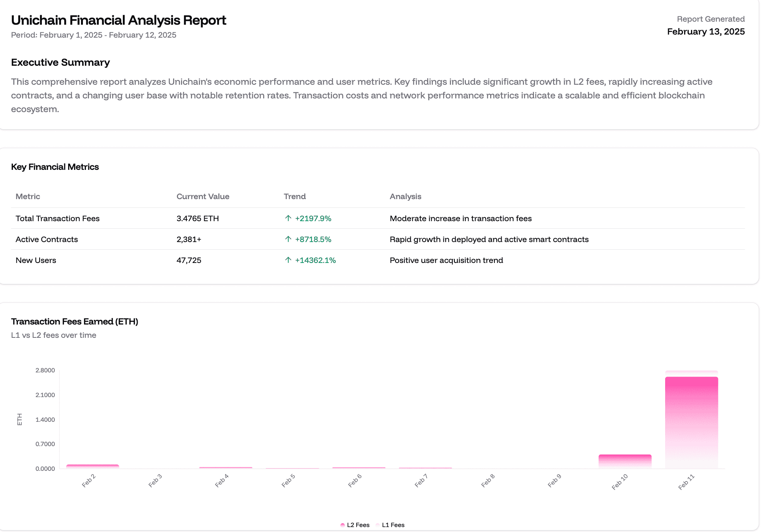Click the 0.0000 y-axis label
Screen dimensions: 772x532
tap(45, 469)
